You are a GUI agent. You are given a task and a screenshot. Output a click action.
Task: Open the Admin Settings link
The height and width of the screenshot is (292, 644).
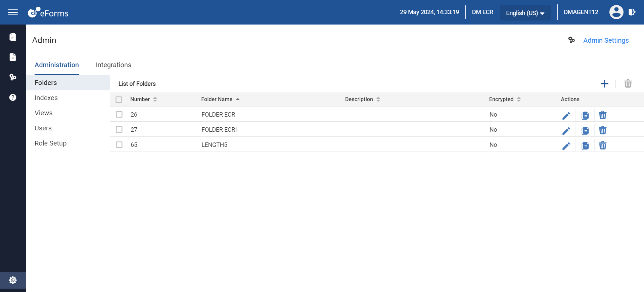[x=606, y=40]
